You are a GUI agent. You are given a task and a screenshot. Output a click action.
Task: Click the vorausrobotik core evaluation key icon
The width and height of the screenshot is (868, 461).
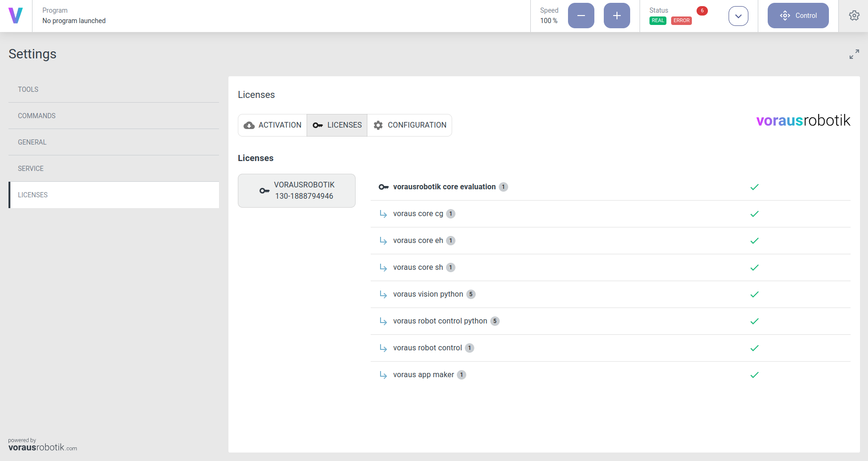[383, 187]
